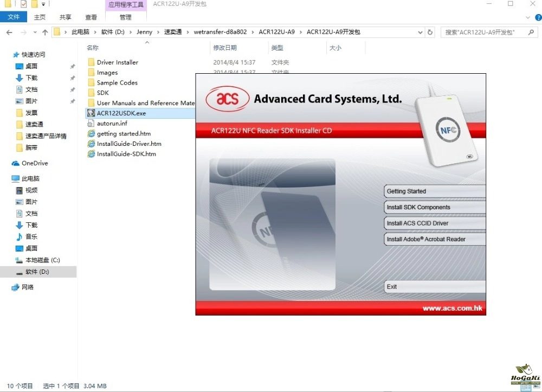Screen dimensions: 542x392
Task: Sort files by 修改日期 column header
Action: 225,48
